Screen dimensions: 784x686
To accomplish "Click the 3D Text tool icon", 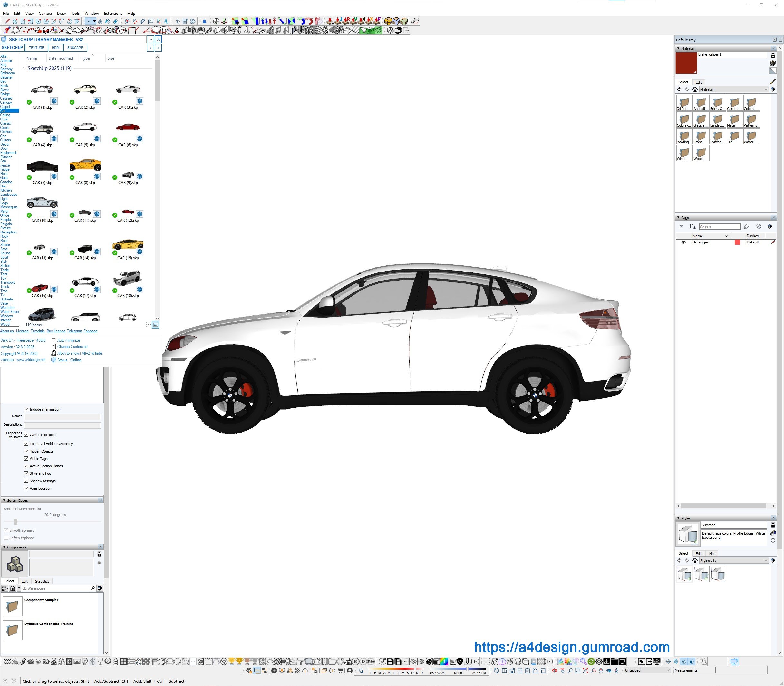I will point(166,22).
